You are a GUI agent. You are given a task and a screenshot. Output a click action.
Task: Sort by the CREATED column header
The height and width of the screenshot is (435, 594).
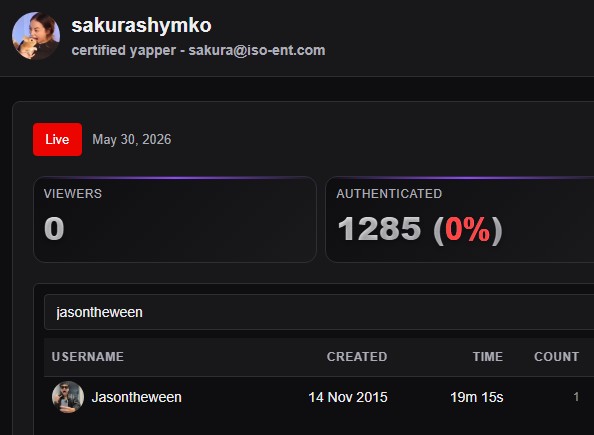(357, 357)
